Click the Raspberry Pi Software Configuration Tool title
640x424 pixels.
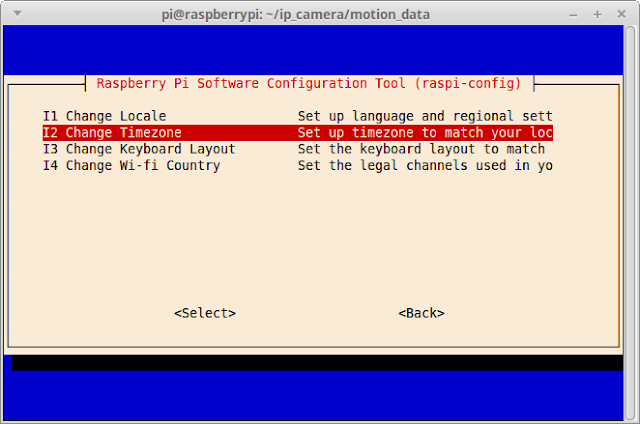coord(309,83)
